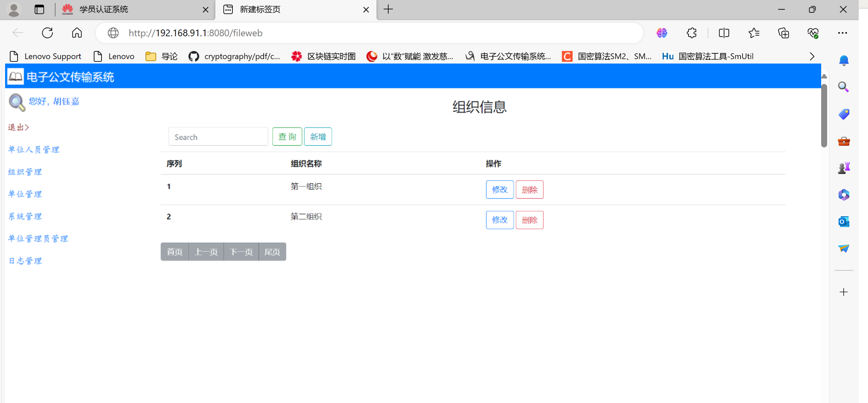Open the Tools briefcase icon in sidebar

click(844, 141)
